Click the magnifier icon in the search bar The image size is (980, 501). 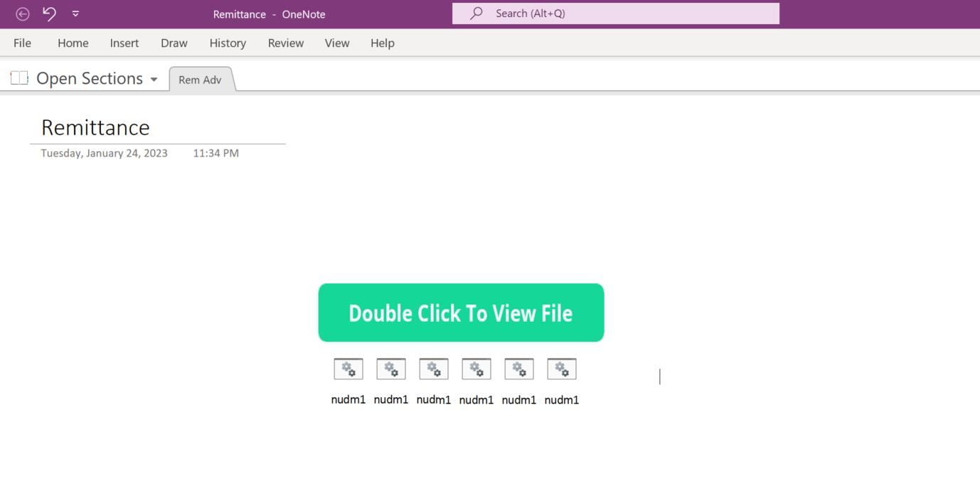475,13
